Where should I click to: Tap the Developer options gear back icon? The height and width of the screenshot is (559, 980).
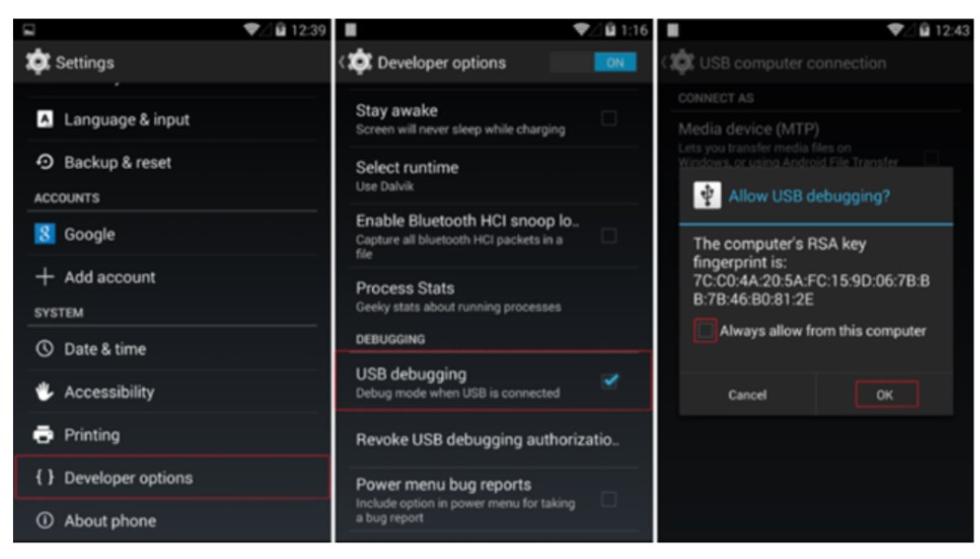point(360,62)
